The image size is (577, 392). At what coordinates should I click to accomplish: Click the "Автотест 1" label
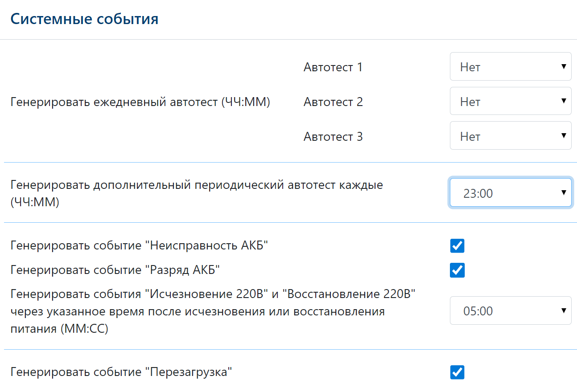tap(333, 67)
